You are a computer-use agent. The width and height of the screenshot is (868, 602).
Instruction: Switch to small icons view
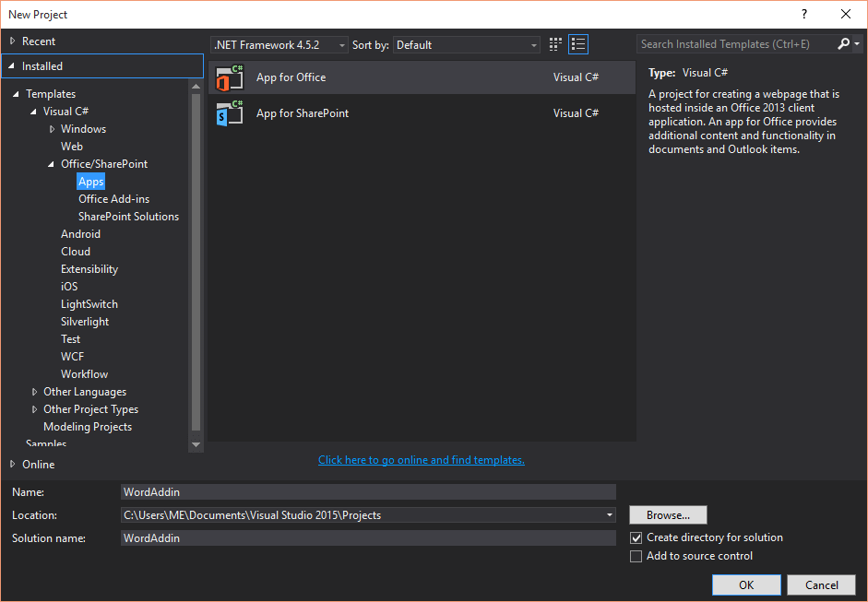point(555,44)
